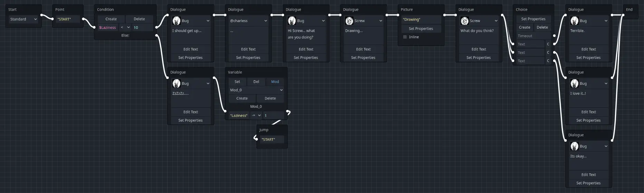Select the Del tab in the Variable node

[256, 82]
